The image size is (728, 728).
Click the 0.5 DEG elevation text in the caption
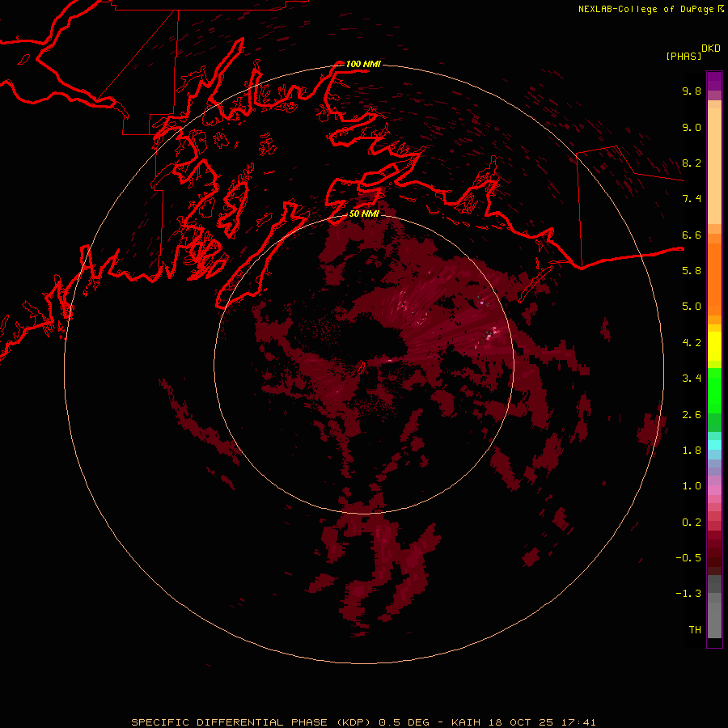404,722
